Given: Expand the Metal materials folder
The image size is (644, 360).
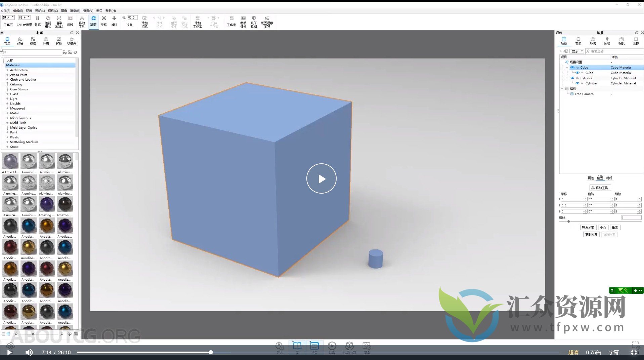Looking at the screenshot, I should tap(7, 113).
